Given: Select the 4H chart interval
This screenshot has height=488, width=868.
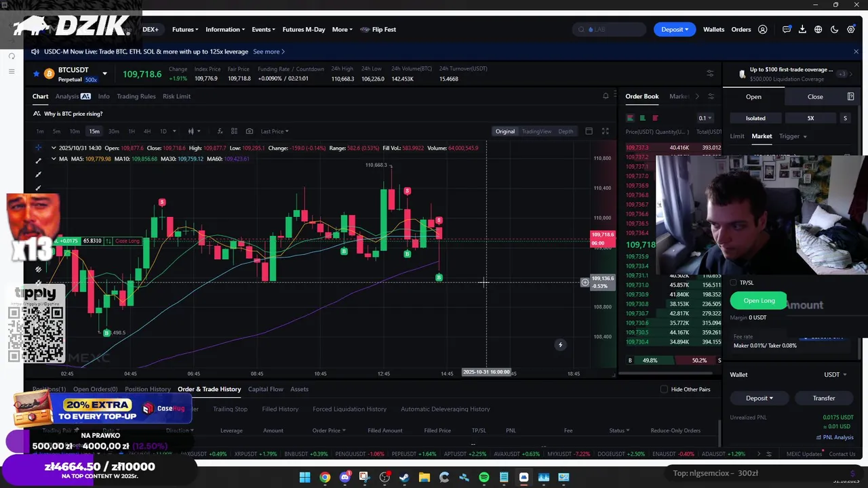Looking at the screenshot, I should click(x=147, y=131).
